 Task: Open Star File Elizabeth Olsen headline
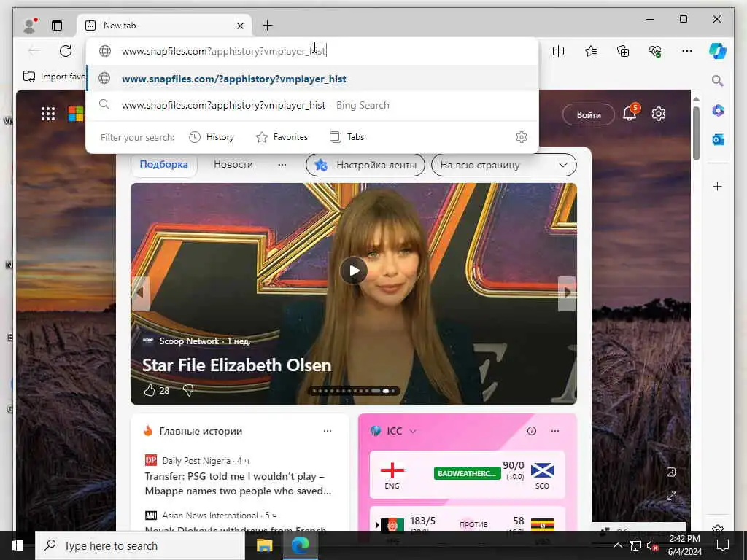[x=237, y=365]
